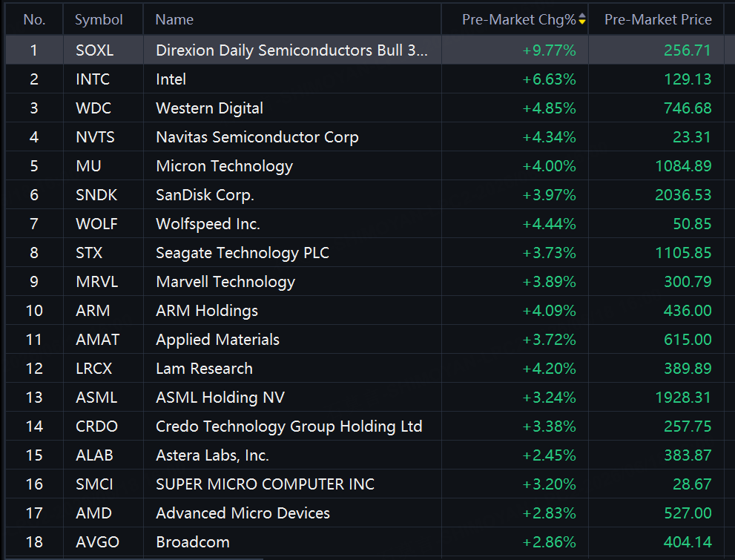Select the Micron Technology row
This screenshot has width=735, height=560.
tap(365, 166)
